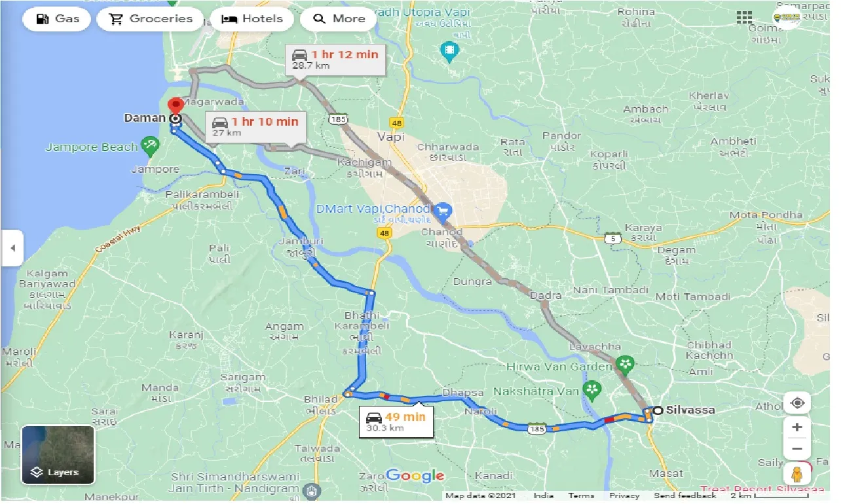Zoom out with the minus button
Viewport: 841px width, 504px height.
(x=797, y=449)
